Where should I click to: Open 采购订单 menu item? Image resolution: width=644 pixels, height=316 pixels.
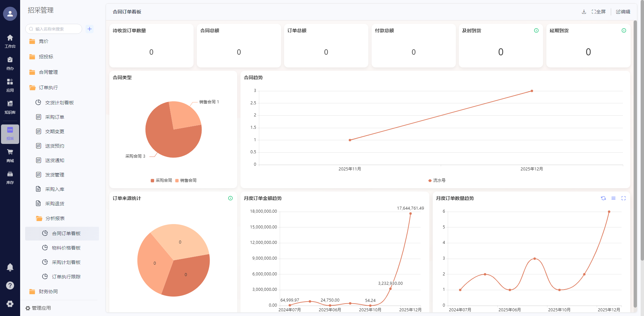[x=54, y=117]
